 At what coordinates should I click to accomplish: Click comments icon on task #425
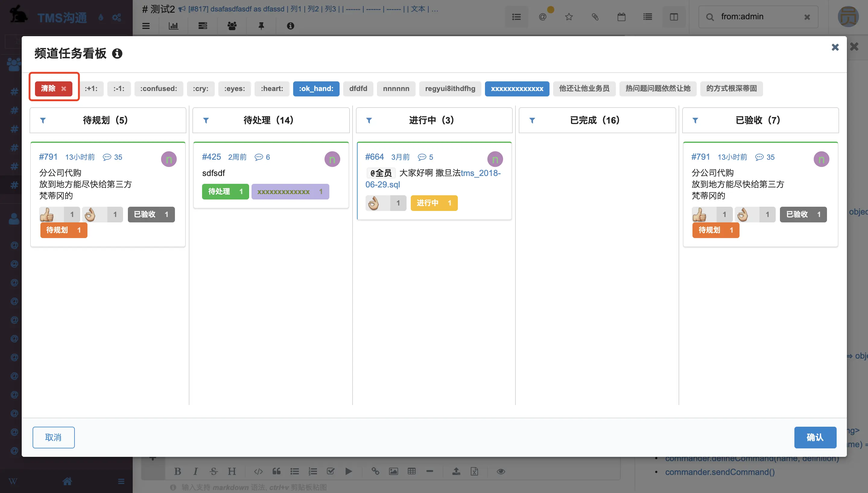click(259, 157)
